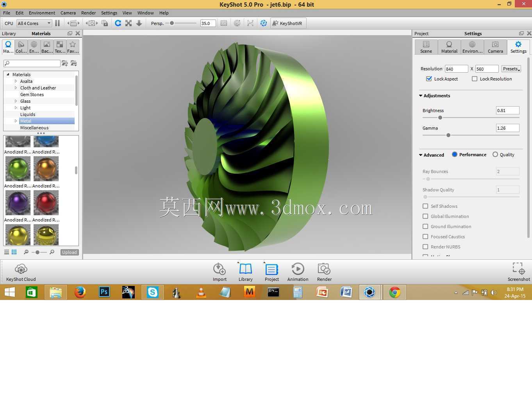Switch library to grid thumbnail view
This screenshot has width=532, height=416.
click(x=14, y=252)
